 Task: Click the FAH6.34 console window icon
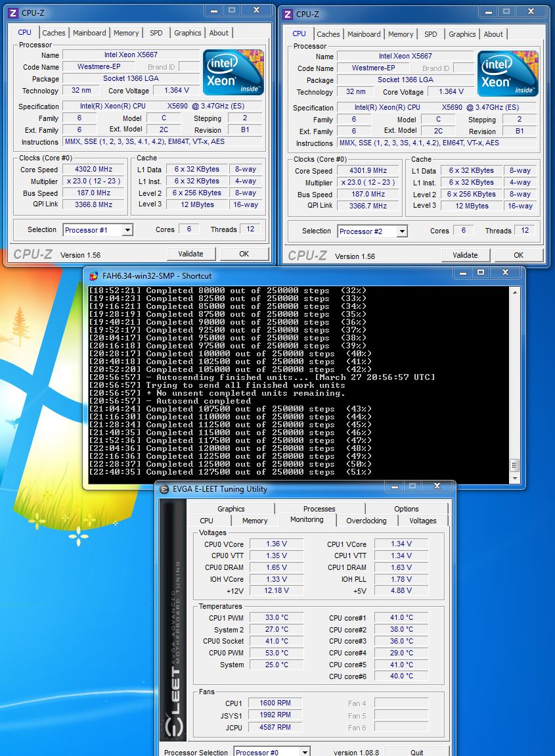coord(94,276)
